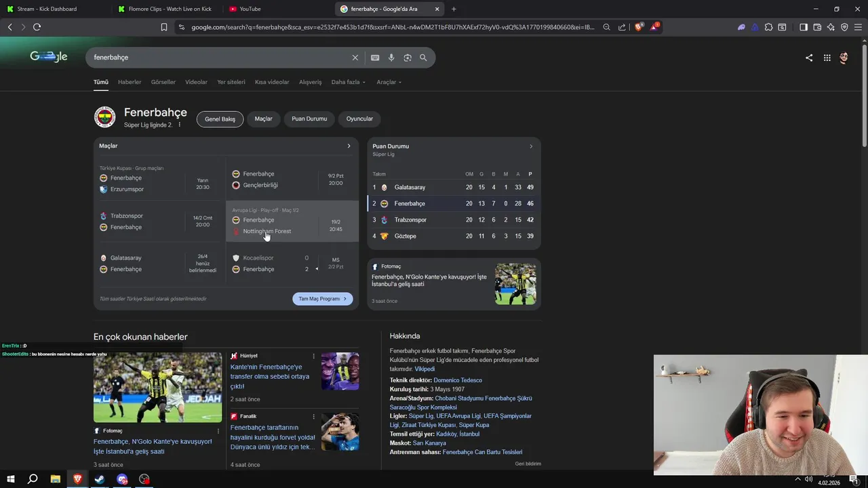Select Göztepe row in standings table
Screen dimensions: 868x488
pyautogui.click(x=454, y=236)
